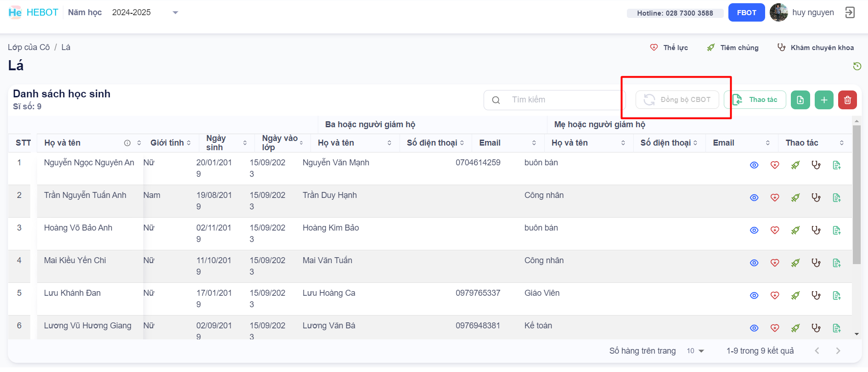The height and width of the screenshot is (372, 868).
Task: Open heart health icon for Nguyễn Ngọc Nguyên An
Action: click(x=775, y=165)
